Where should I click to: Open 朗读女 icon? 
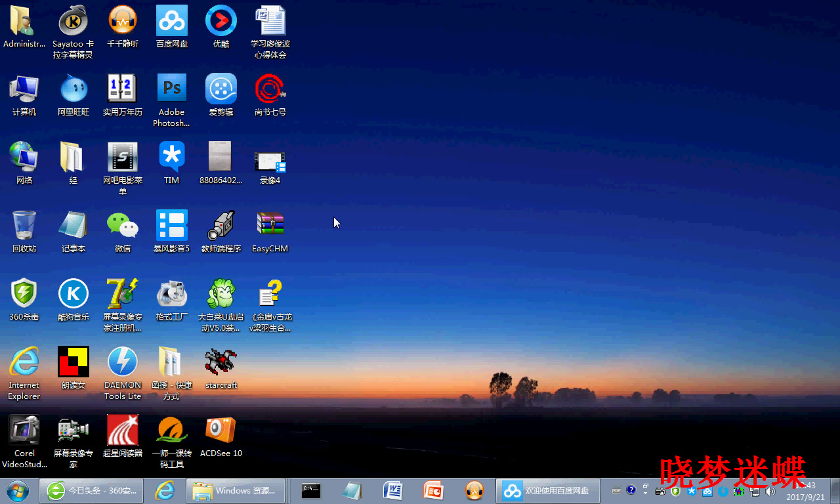click(73, 368)
